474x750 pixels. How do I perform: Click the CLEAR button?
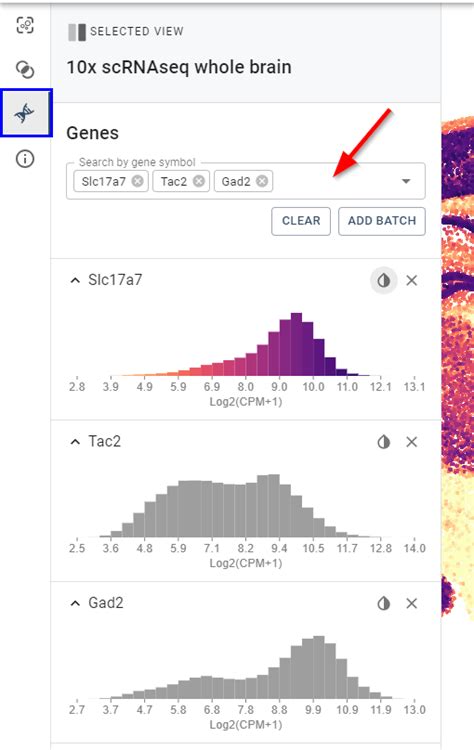coord(301,221)
